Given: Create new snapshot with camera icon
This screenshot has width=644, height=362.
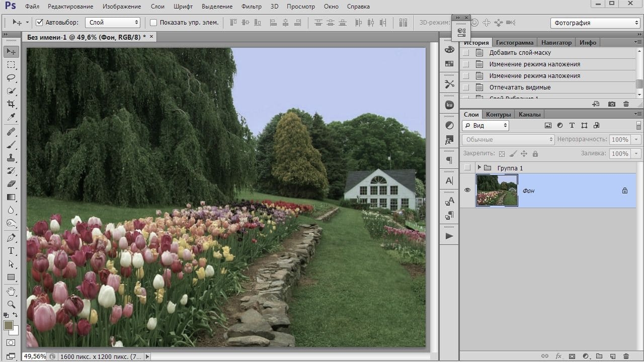Looking at the screenshot, I should tap(612, 104).
